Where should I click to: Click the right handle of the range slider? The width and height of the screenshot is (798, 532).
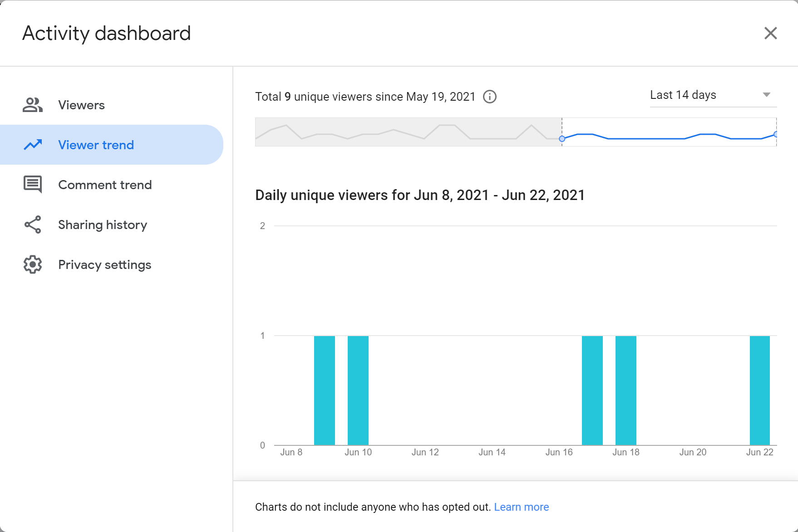776,134
